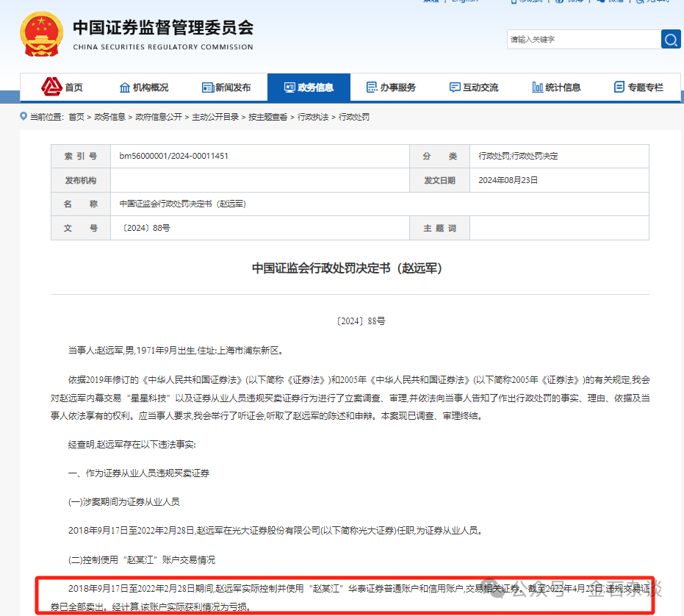Click the 发布机构 label cell
Viewport: 684px width, 616px height.
point(81,180)
